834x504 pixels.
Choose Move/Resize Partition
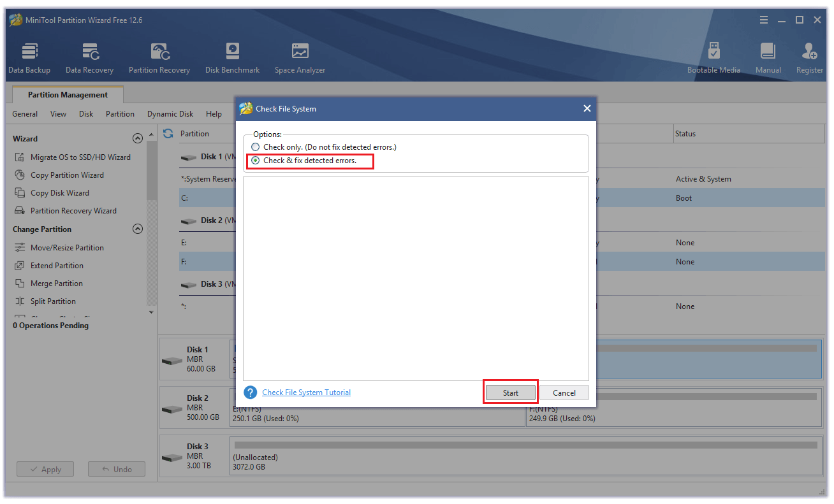pos(59,247)
